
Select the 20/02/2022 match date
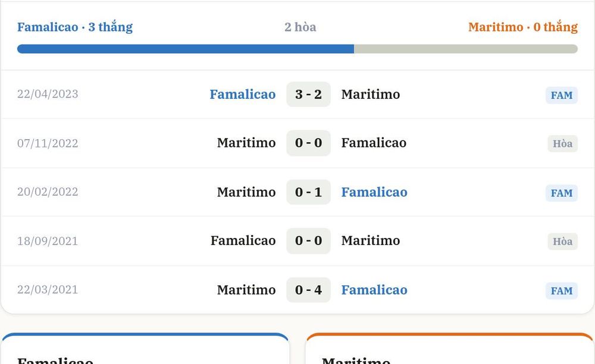[x=48, y=192]
